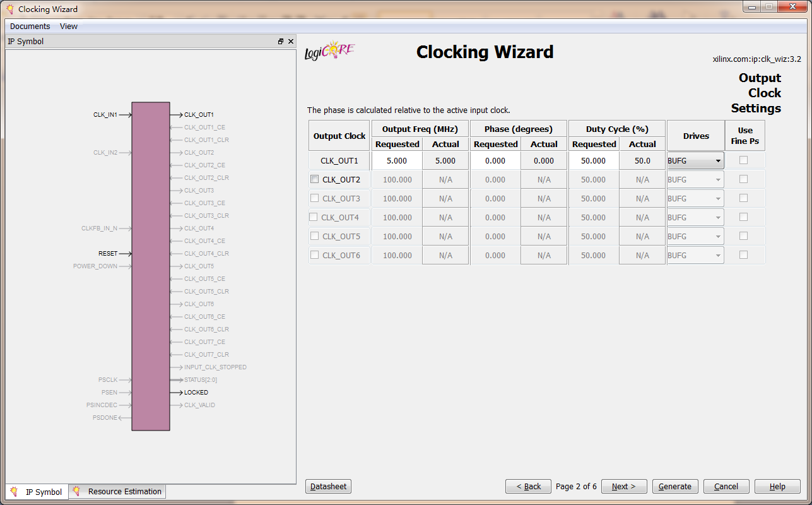The image size is (812, 505).
Task: Click the LogiCORE logo icon
Action: (x=329, y=52)
